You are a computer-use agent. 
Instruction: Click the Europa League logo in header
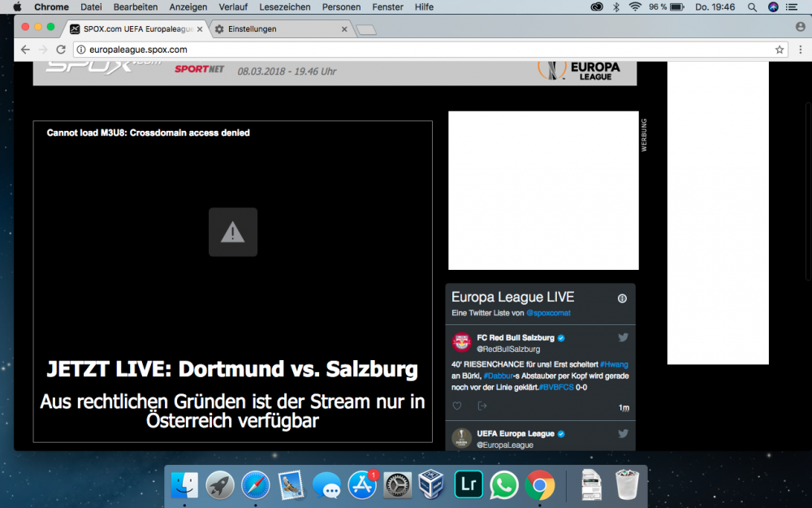[579, 71]
